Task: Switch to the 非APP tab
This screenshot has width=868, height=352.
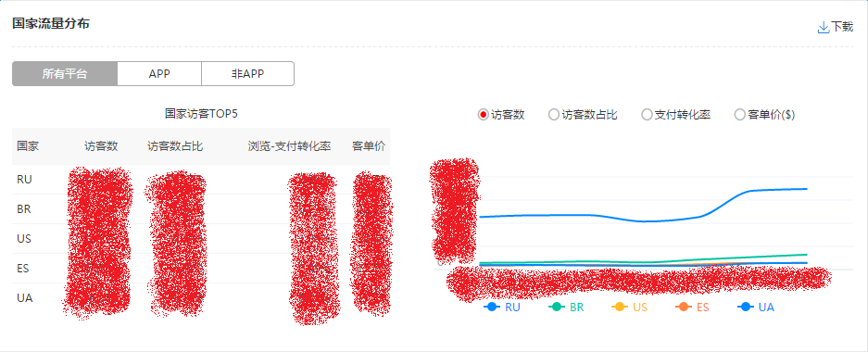Action: tap(248, 73)
